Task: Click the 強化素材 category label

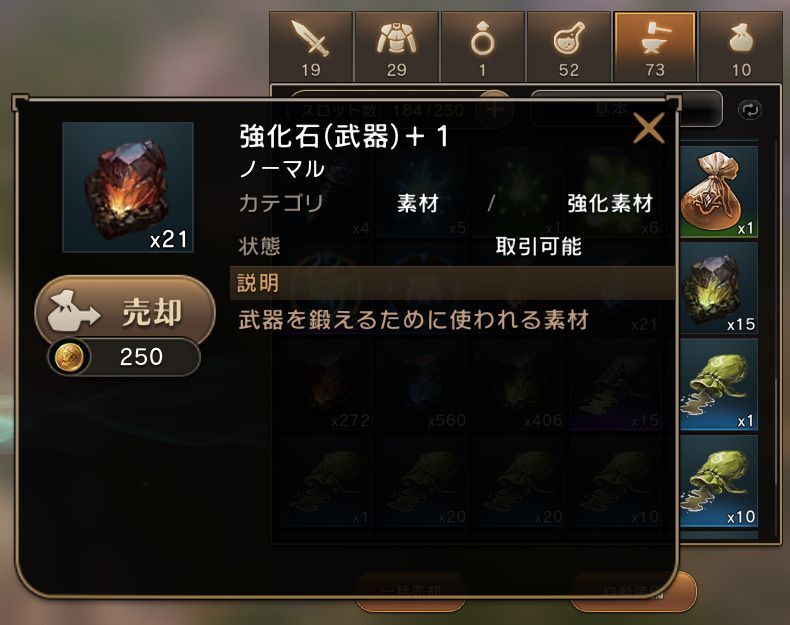Action: tap(610, 203)
